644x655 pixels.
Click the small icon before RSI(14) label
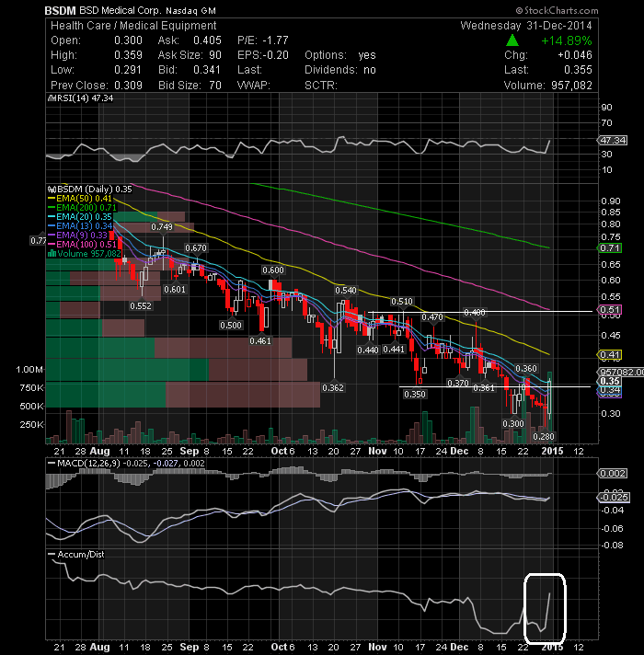click(x=52, y=98)
